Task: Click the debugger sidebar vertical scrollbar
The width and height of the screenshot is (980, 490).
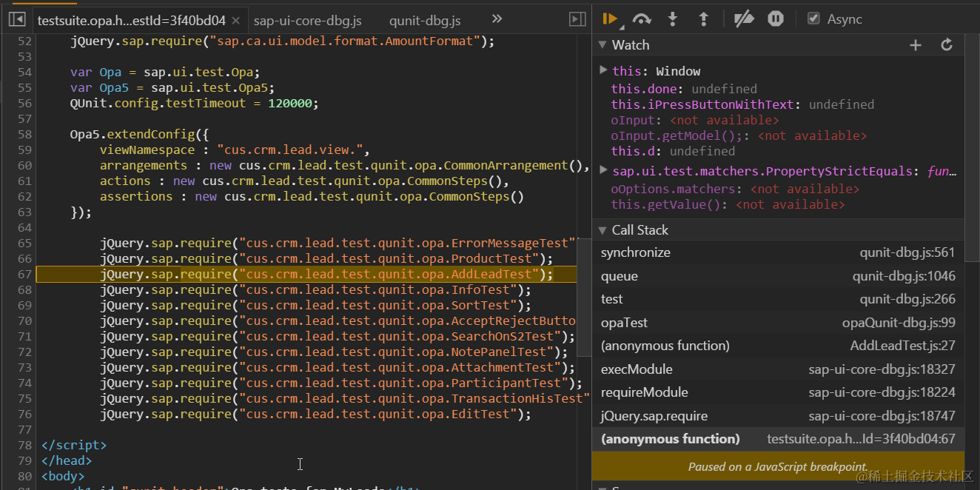Action: [972, 148]
